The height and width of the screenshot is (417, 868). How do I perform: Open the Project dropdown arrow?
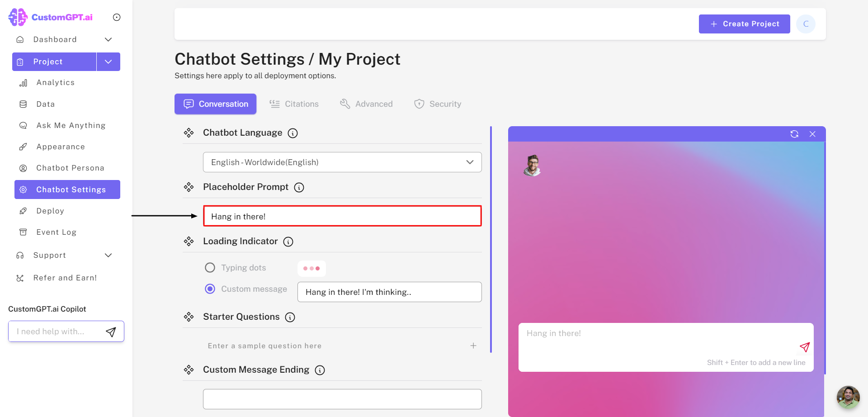(x=108, y=62)
